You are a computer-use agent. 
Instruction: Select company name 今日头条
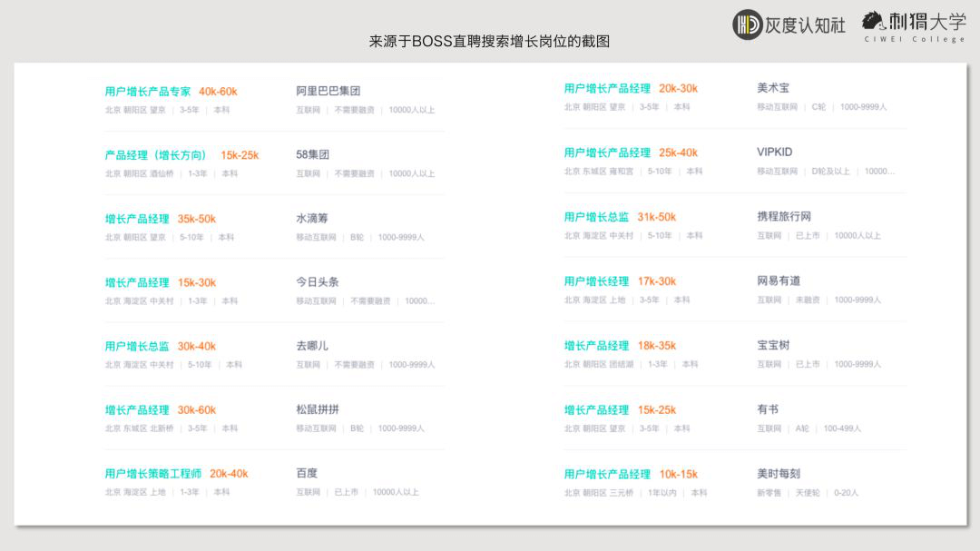pyautogui.click(x=318, y=282)
